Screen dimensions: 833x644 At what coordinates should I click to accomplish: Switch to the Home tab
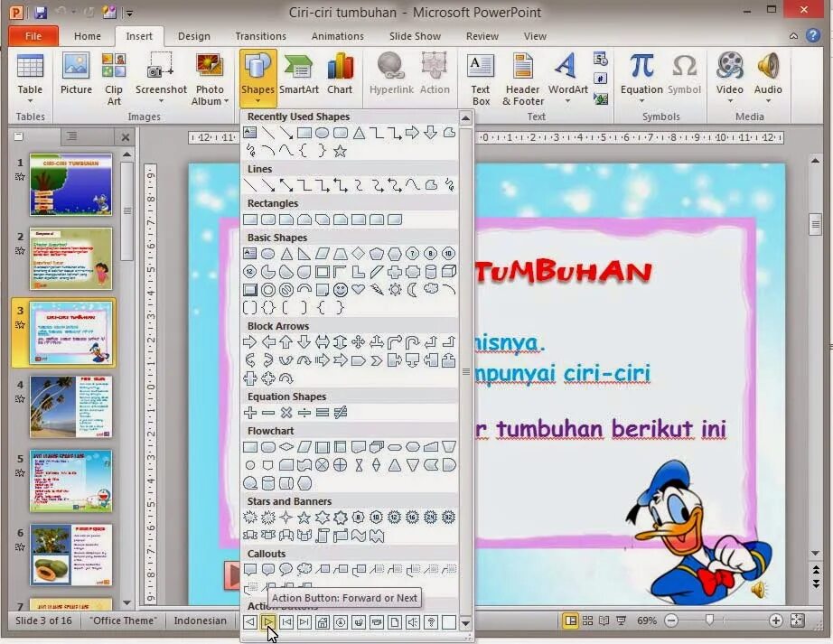pyautogui.click(x=88, y=36)
